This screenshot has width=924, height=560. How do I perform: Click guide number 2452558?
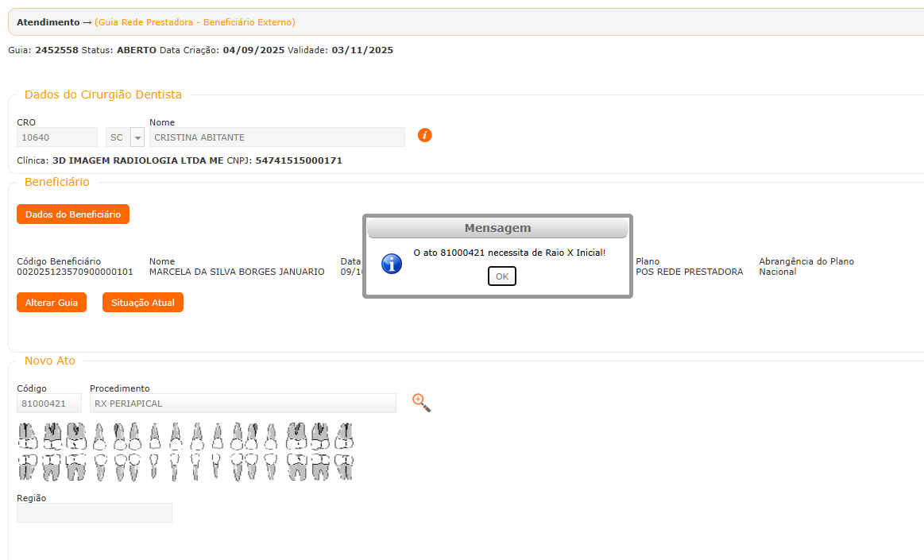(x=56, y=50)
